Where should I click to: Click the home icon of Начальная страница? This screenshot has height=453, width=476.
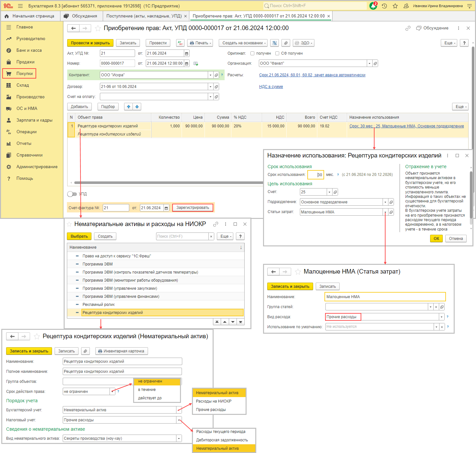[x=7, y=16]
